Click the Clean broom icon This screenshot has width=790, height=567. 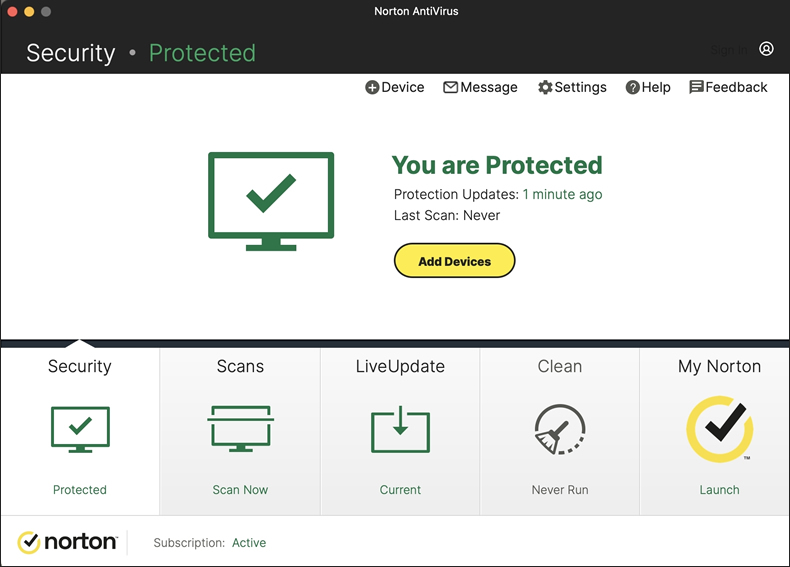[560, 429]
